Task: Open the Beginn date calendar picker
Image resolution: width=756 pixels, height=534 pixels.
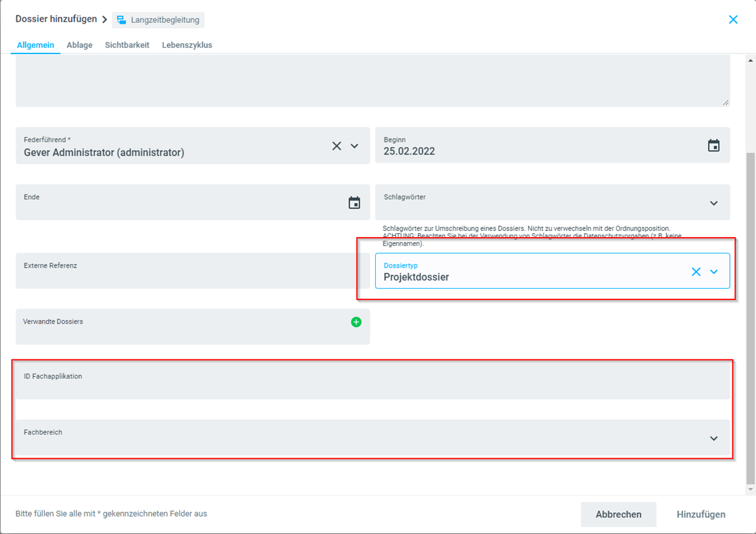Action: pyautogui.click(x=714, y=146)
